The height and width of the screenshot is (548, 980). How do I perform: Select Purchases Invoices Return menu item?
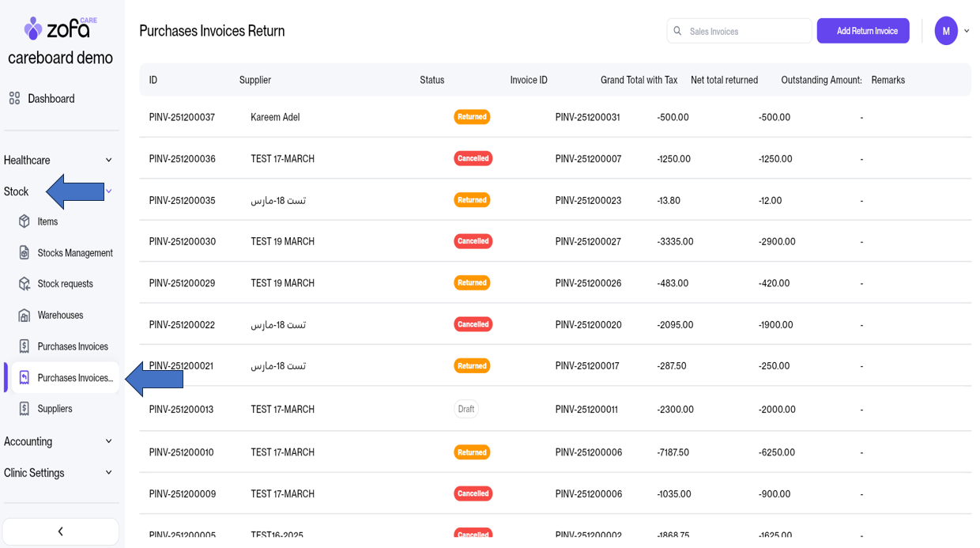point(75,378)
